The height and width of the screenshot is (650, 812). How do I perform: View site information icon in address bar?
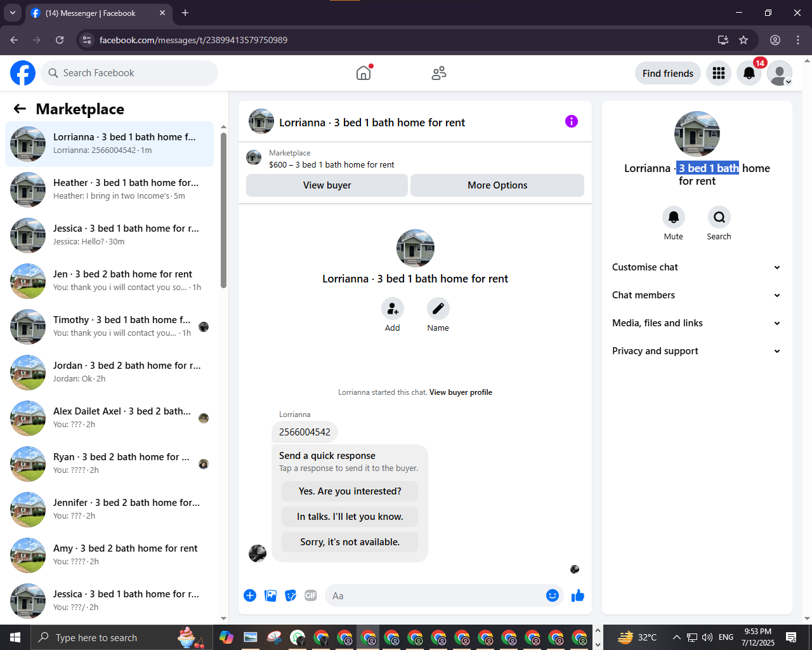[x=88, y=40]
